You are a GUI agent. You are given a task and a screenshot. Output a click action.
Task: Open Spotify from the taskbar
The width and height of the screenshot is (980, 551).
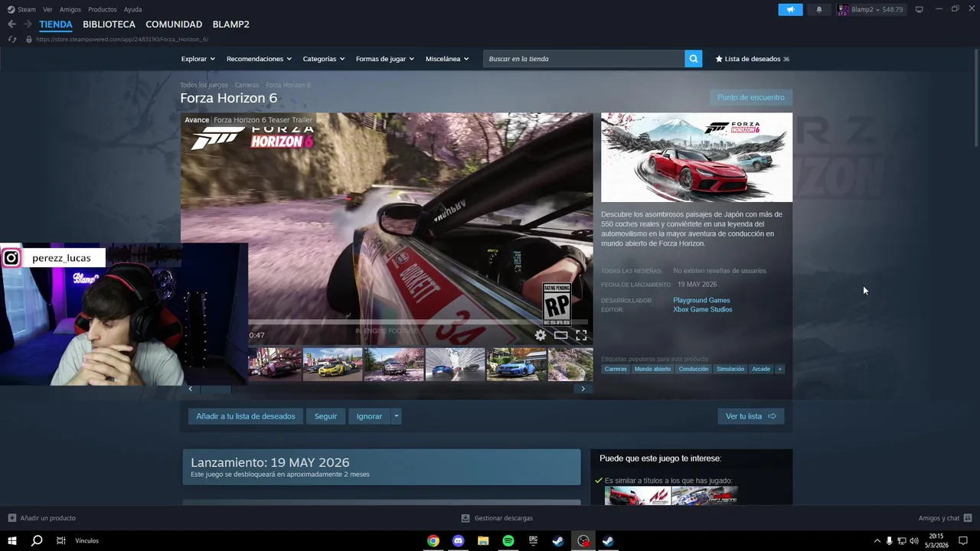508,541
